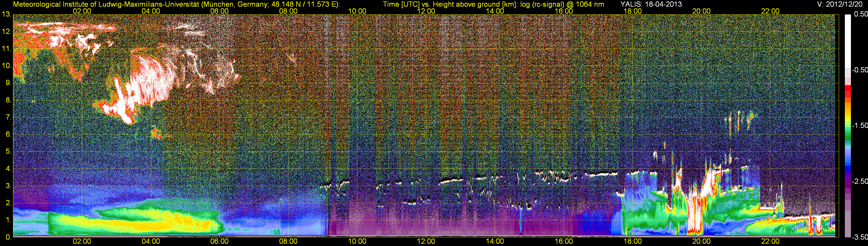Select the "8." height axis label

[x=8, y=100]
